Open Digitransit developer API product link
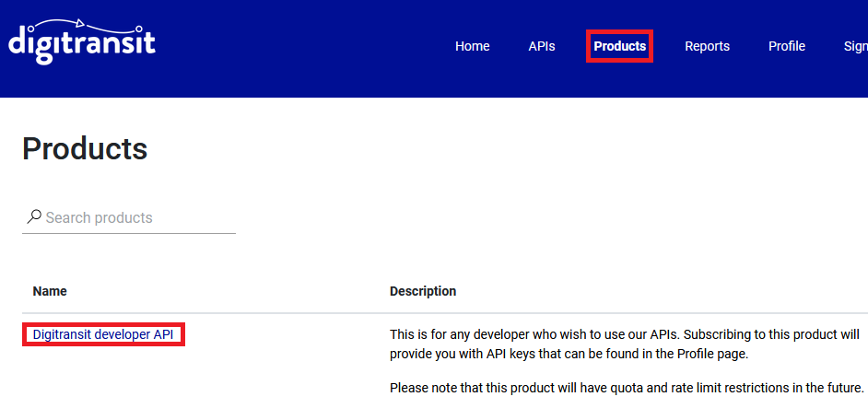 click(x=103, y=334)
